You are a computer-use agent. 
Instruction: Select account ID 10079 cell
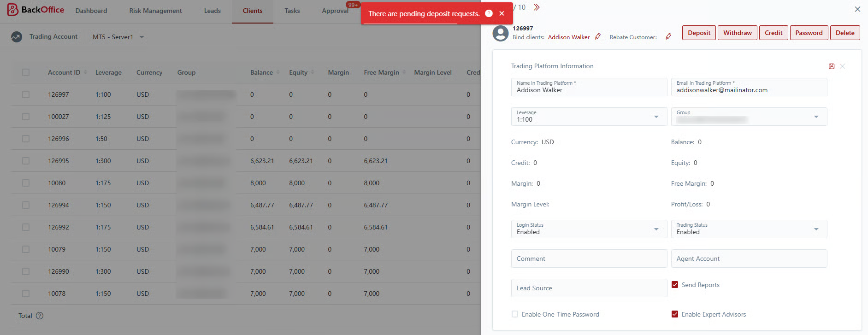click(57, 249)
